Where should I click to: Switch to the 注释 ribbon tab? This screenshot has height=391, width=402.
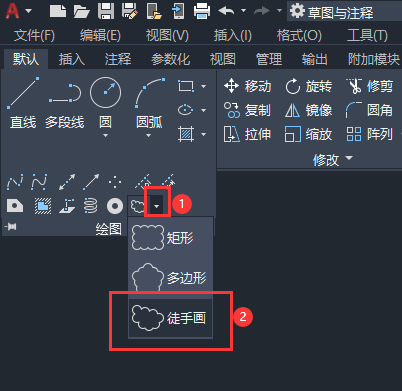118,59
